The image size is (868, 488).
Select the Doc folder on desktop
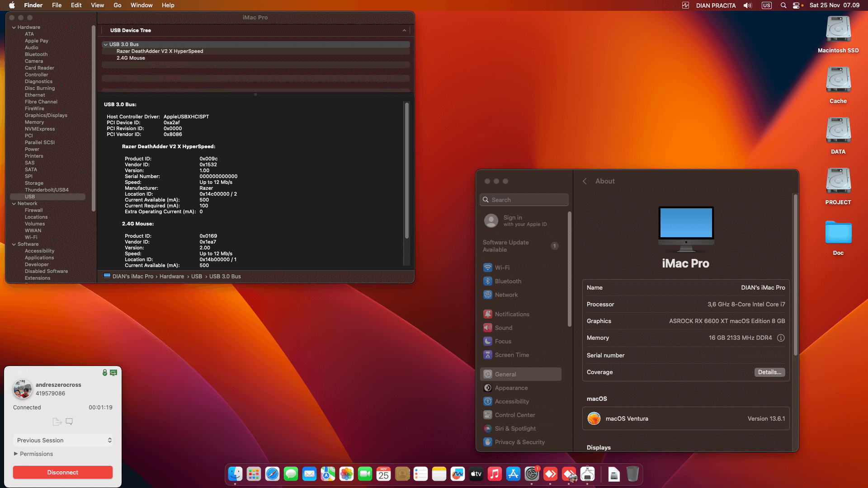[x=838, y=238]
